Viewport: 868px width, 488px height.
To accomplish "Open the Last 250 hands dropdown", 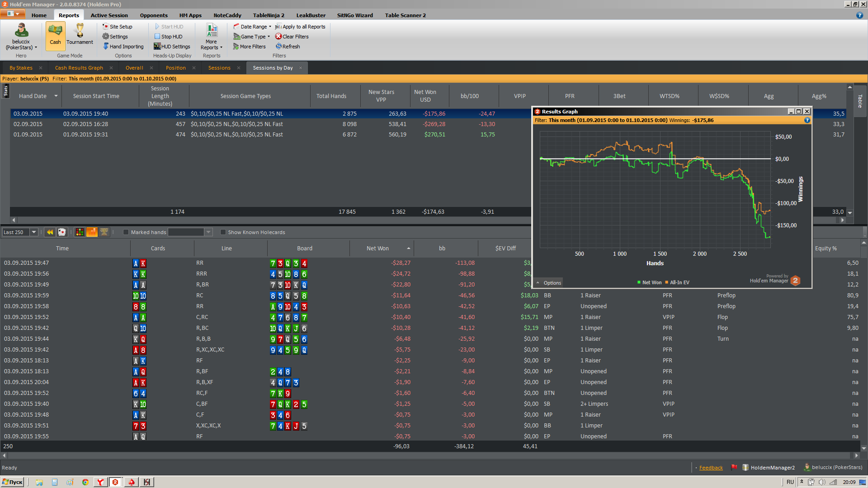I will coord(33,232).
